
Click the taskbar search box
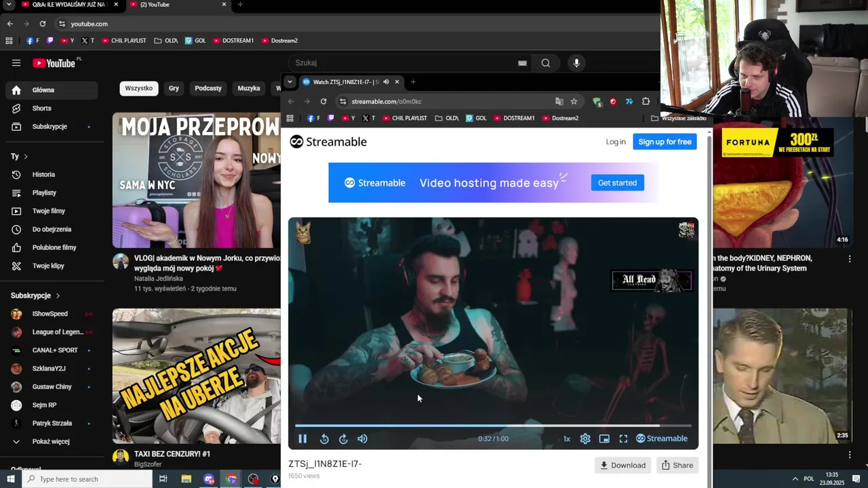(87, 479)
